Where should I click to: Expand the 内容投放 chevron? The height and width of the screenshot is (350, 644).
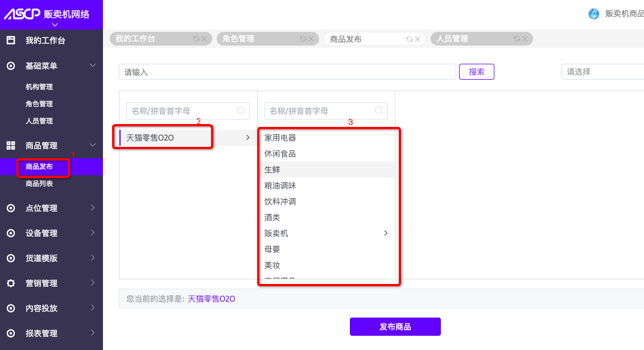click(x=93, y=308)
